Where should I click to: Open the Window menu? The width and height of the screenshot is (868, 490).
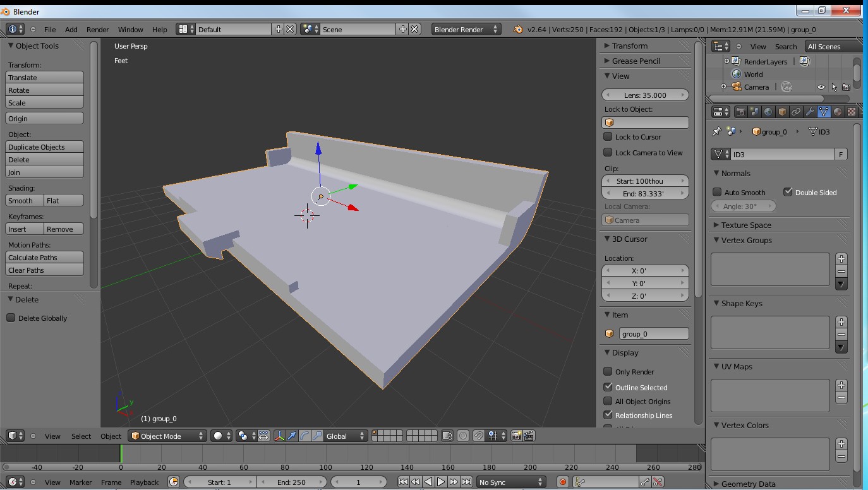131,29
